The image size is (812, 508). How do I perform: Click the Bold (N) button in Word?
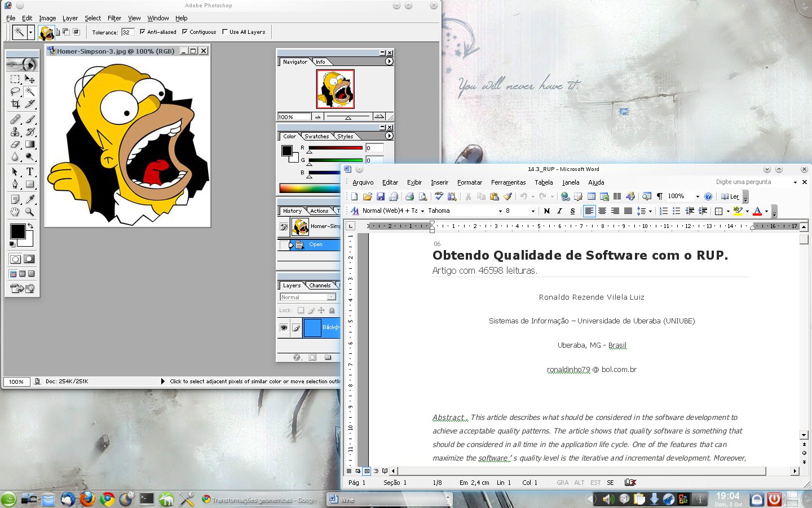[x=546, y=211]
